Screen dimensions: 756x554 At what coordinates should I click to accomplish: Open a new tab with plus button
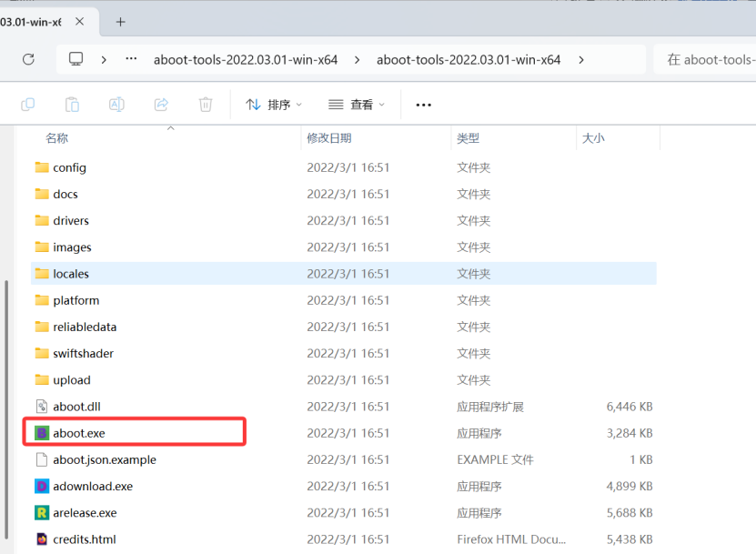click(x=120, y=22)
